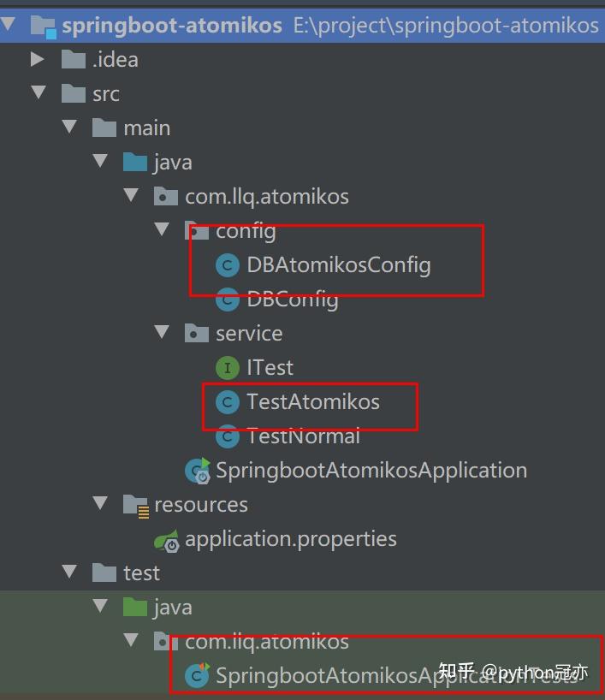
Task: Collapse the springboot-atomikos project root
Action: tap(9, 25)
